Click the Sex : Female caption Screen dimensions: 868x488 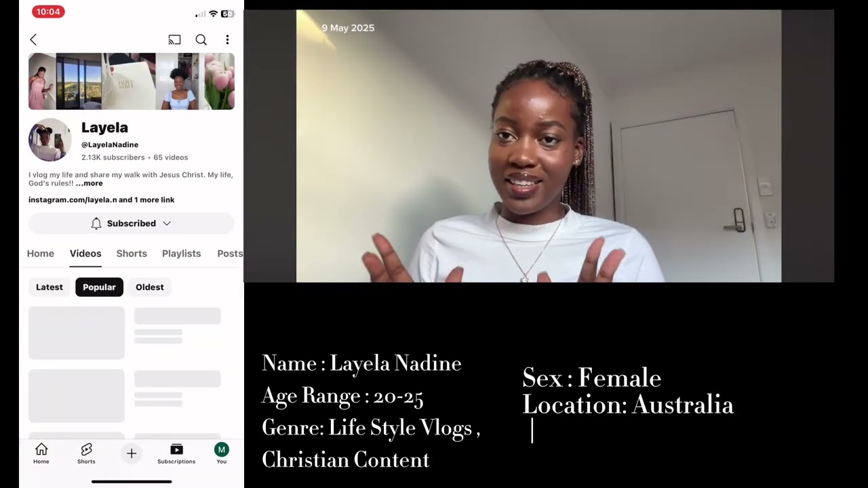[x=592, y=378]
